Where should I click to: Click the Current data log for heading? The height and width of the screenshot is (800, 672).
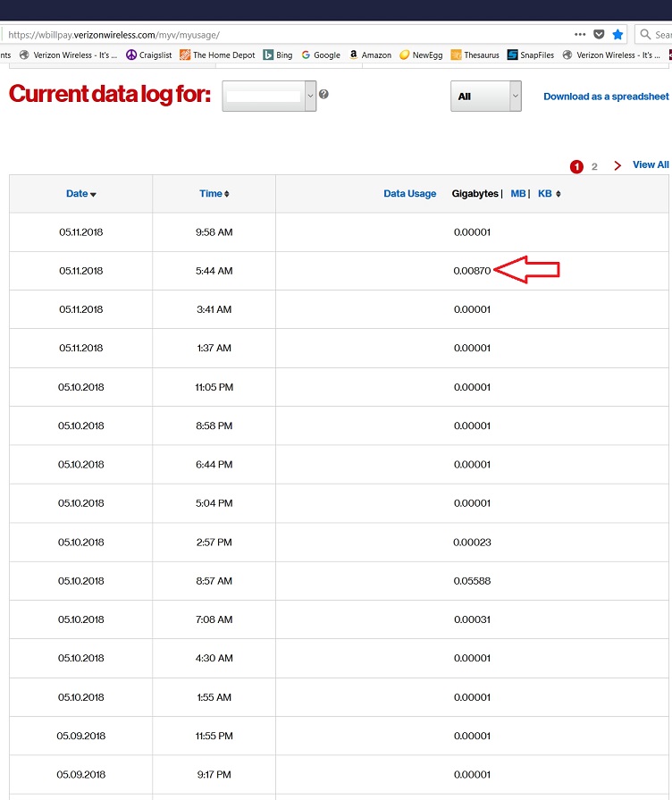[x=110, y=95]
